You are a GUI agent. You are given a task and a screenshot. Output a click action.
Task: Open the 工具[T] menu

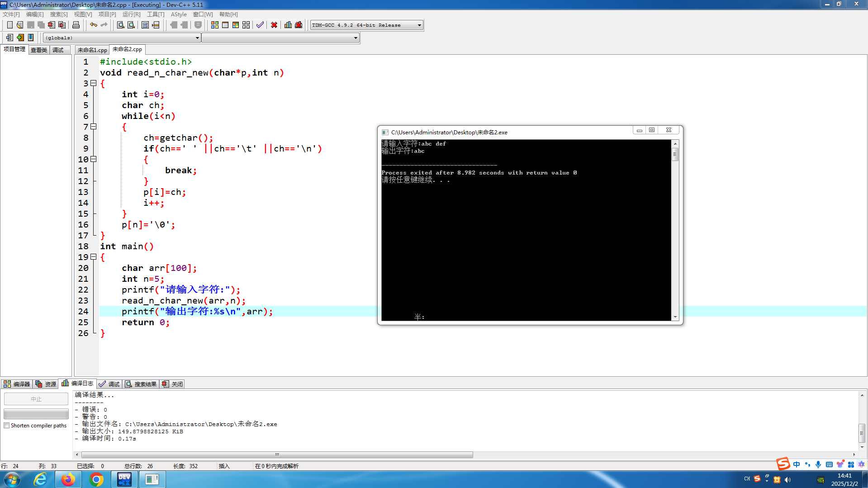coord(156,14)
